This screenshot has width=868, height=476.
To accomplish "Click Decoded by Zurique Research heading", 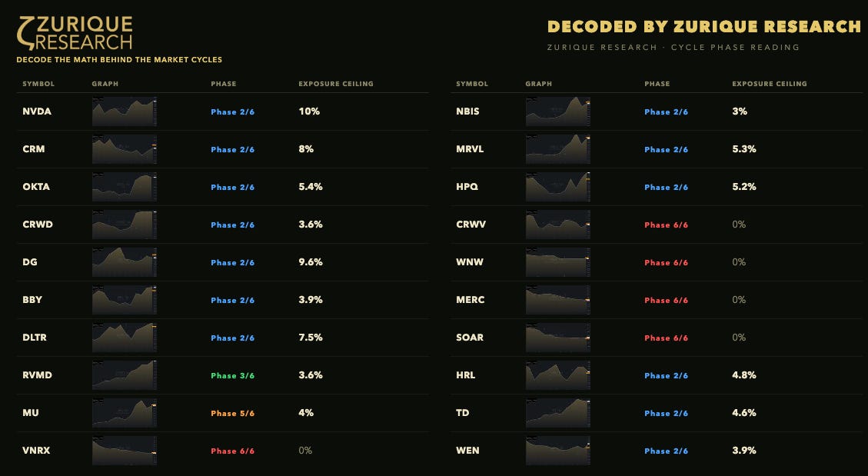I will coord(704,27).
